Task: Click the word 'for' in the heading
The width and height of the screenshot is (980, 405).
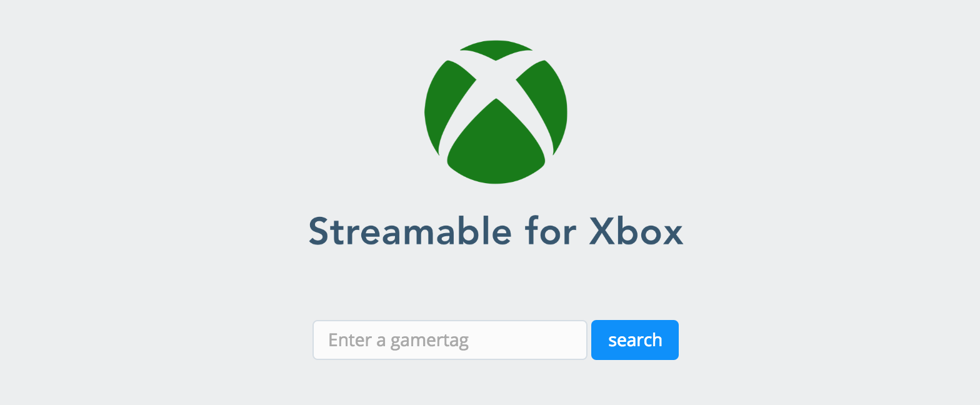Action: (550, 231)
